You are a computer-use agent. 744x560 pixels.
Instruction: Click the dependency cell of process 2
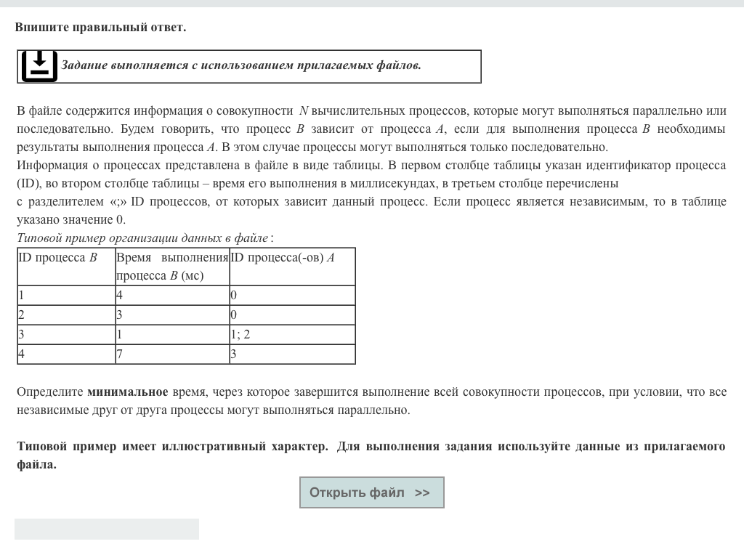[292, 315]
